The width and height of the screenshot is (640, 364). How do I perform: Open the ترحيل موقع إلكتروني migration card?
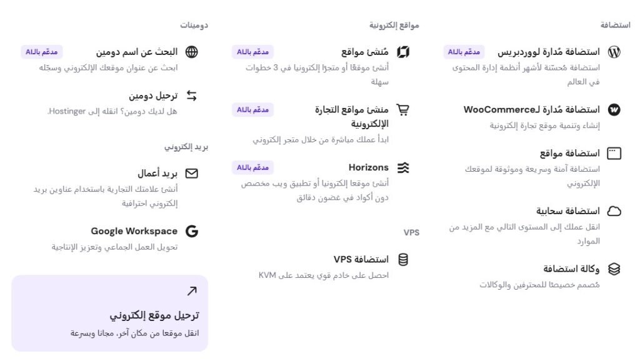tap(110, 313)
